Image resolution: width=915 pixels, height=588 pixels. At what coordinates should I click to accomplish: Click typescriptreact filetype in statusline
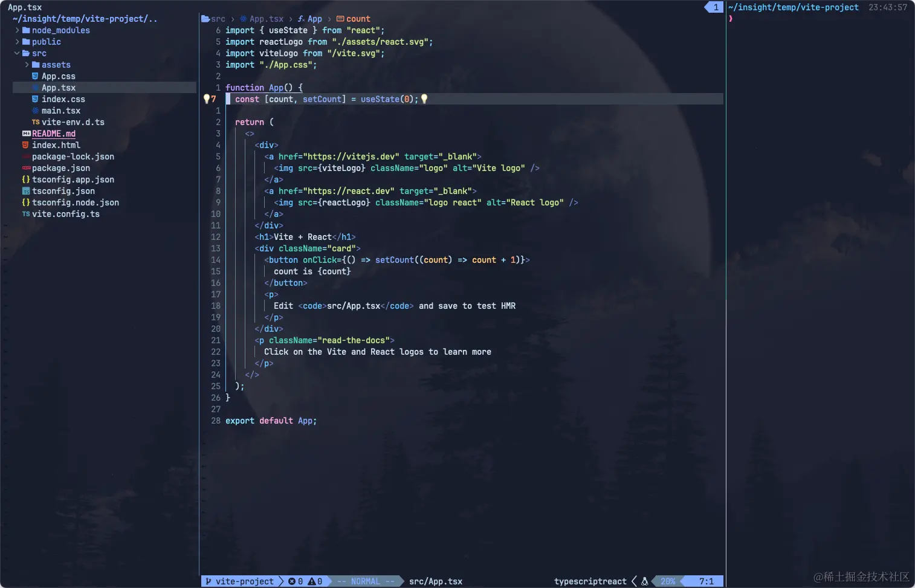pos(590,581)
